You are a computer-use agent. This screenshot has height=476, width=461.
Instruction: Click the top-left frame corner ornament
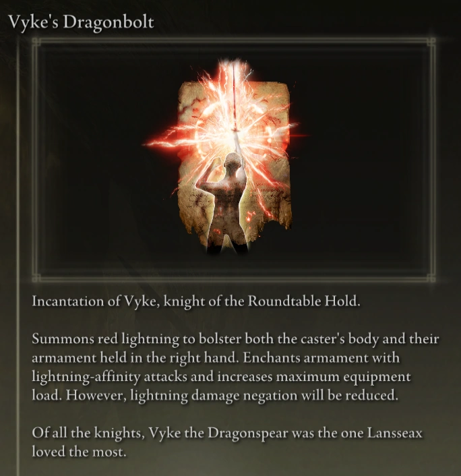(36, 42)
